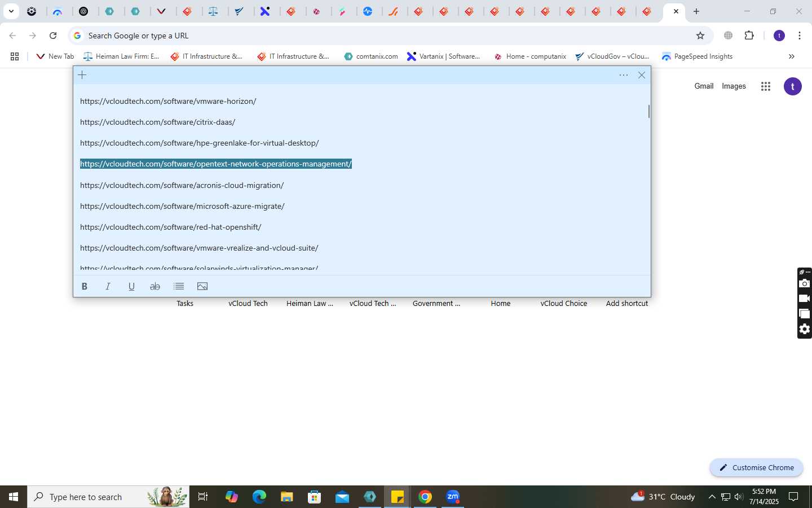Screen dimensions: 812x508
Task: Open the Chrome Extensions puzzle icon
Action: 749,36
